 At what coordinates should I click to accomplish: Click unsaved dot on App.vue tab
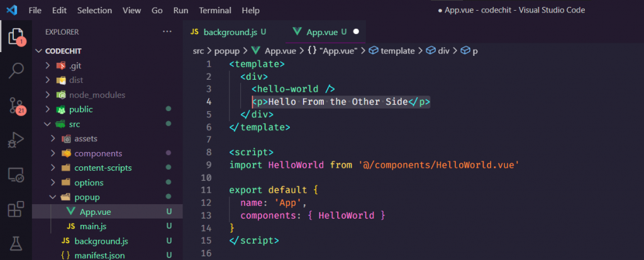tap(356, 31)
